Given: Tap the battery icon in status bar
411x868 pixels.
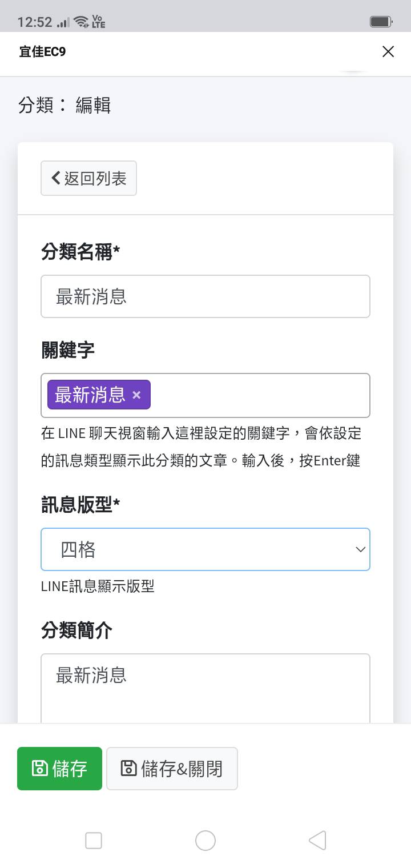Looking at the screenshot, I should (380, 22).
